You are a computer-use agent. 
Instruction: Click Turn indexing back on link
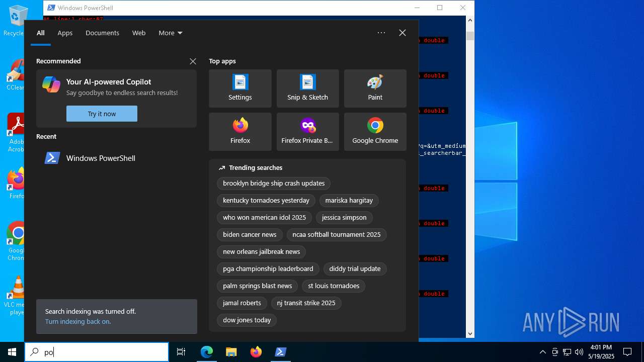click(78, 321)
